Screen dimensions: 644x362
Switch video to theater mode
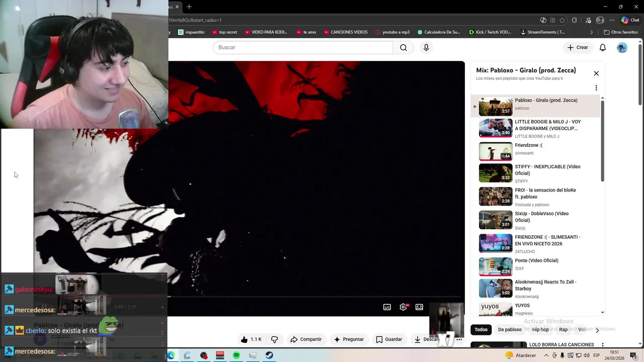(x=419, y=307)
